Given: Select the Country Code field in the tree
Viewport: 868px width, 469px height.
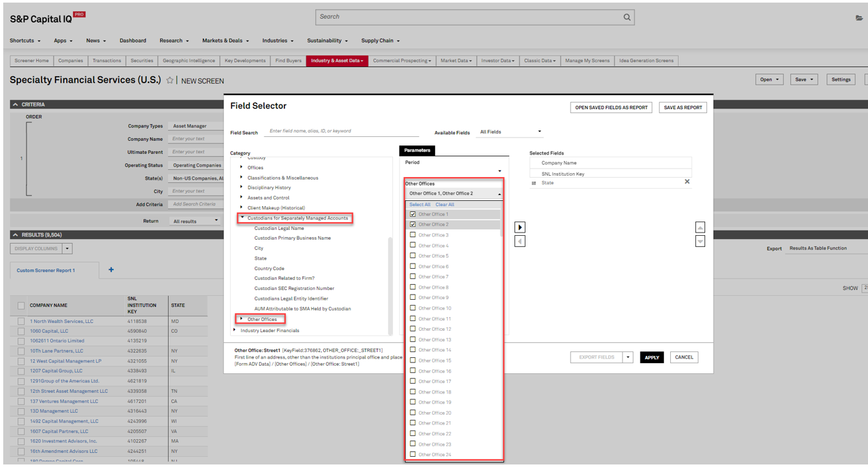Looking at the screenshot, I should [270, 268].
